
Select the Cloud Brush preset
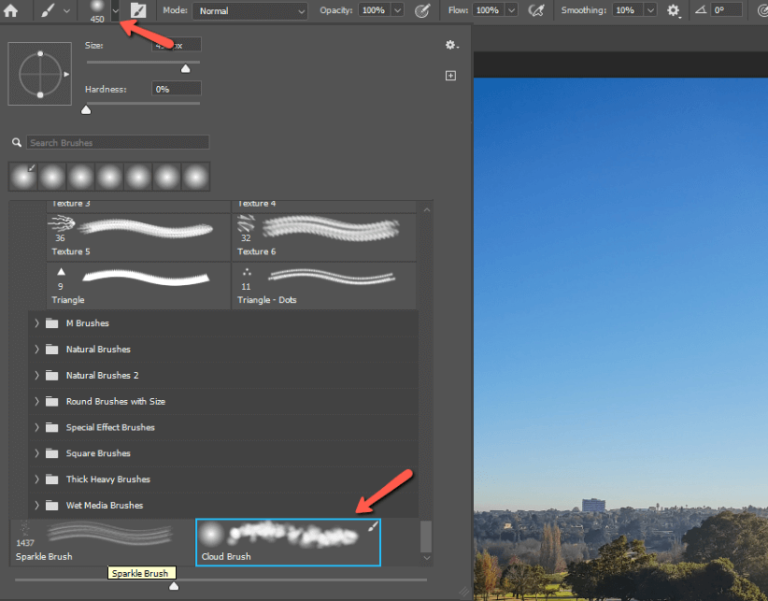tap(288, 542)
